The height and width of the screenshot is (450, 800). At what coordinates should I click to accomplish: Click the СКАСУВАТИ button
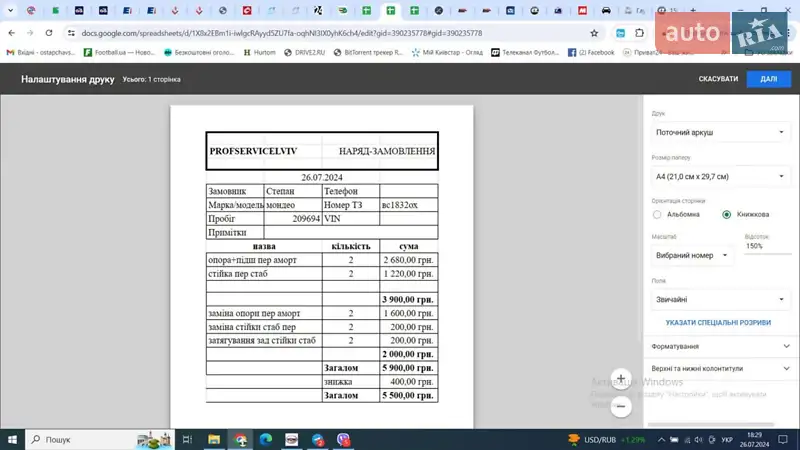(718, 79)
